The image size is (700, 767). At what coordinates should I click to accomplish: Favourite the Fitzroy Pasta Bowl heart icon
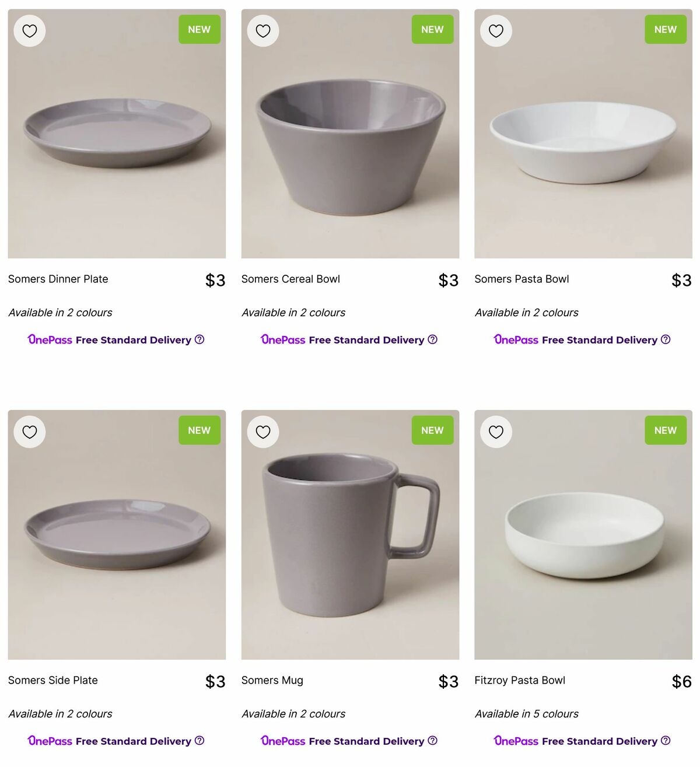496,432
